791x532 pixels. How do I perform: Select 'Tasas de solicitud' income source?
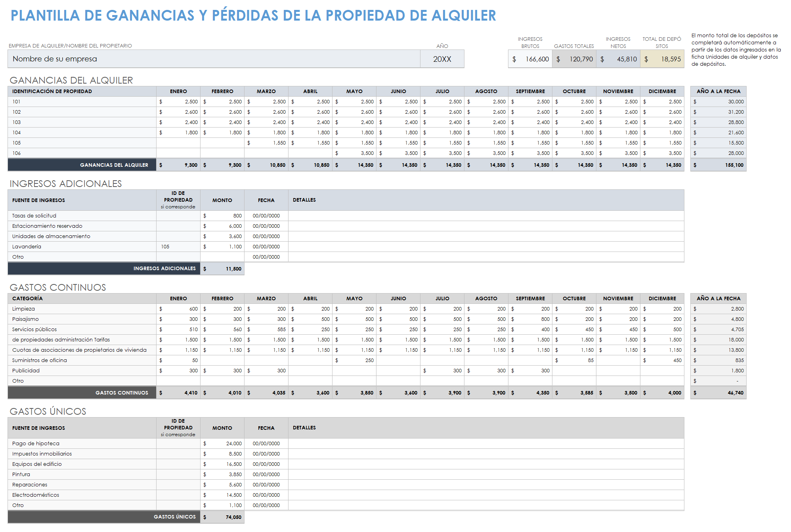point(82,216)
